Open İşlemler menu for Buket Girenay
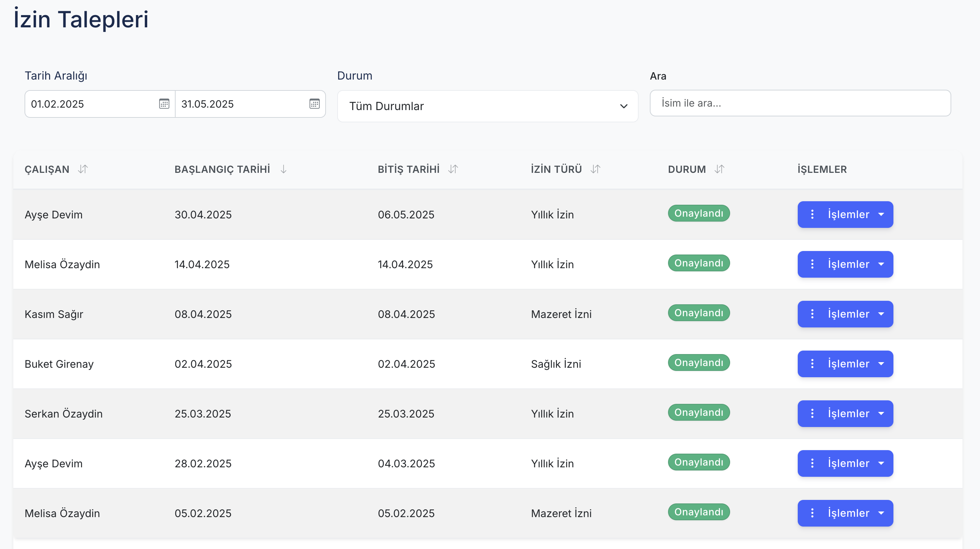Screen dimensions: 980x549 pos(845,364)
